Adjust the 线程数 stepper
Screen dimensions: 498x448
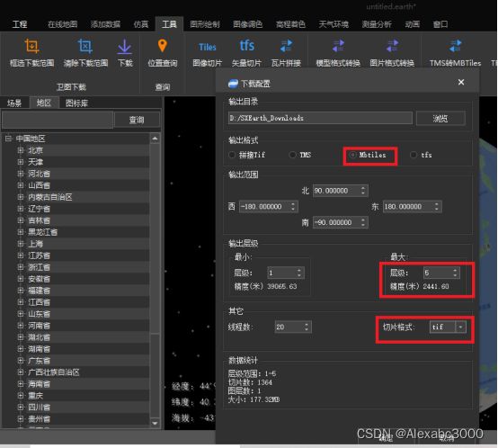307,327
